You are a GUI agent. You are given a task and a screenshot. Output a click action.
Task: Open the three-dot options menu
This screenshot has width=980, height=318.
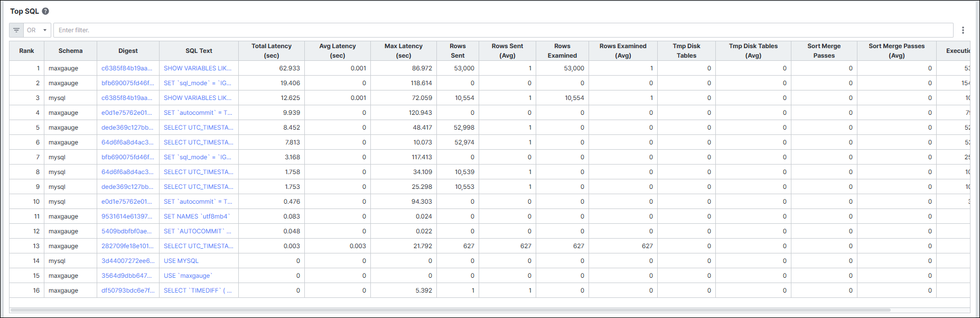[963, 30]
